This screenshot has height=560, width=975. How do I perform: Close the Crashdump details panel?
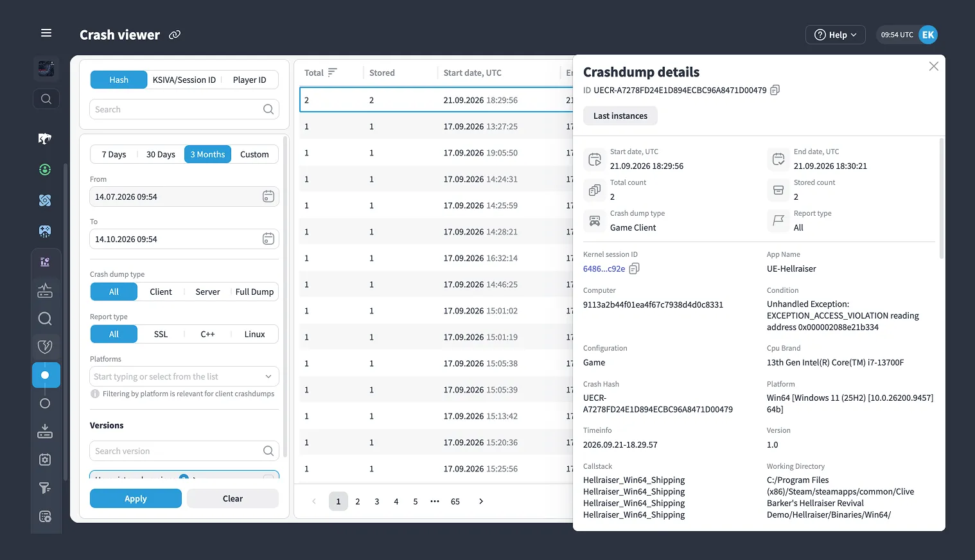pyautogui.click(x=934, y=66)
